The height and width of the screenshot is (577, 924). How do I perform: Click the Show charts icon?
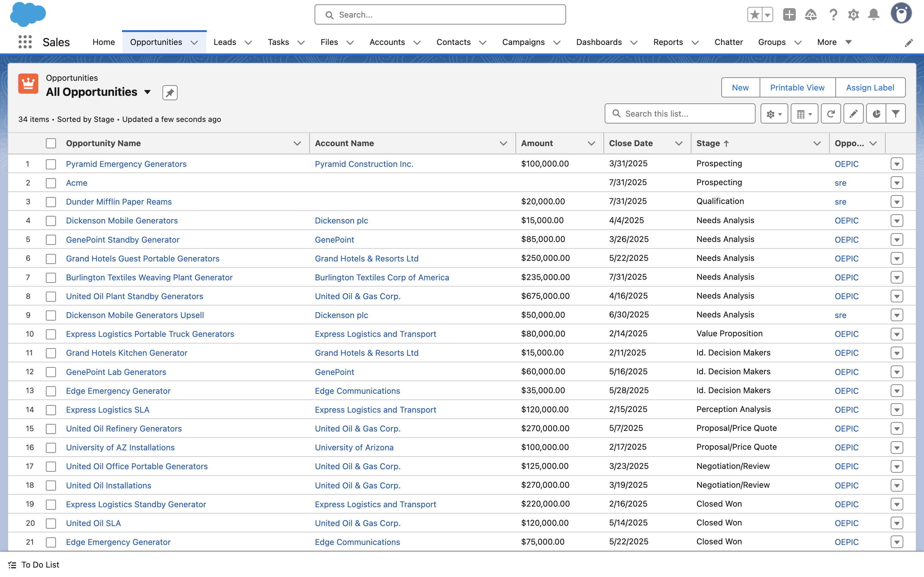coord(876,114)
